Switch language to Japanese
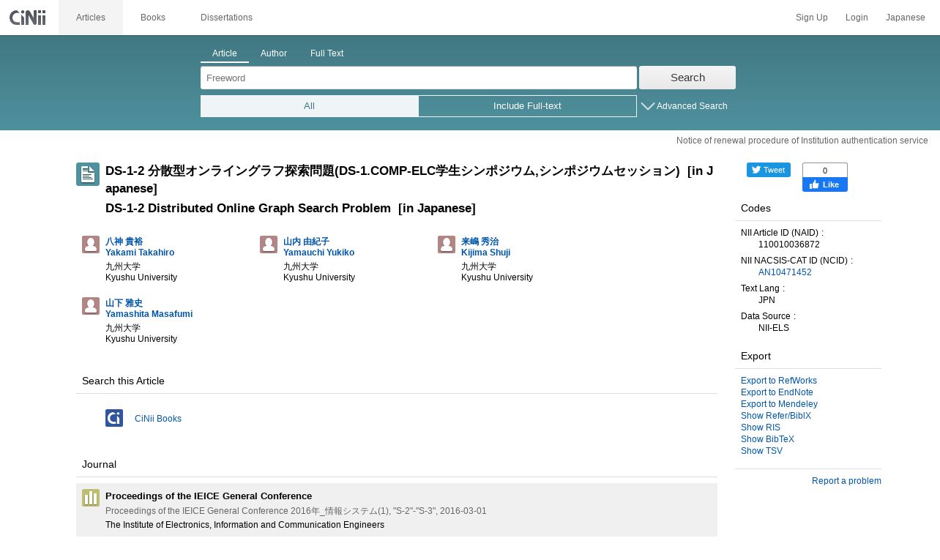 point(906,18)
